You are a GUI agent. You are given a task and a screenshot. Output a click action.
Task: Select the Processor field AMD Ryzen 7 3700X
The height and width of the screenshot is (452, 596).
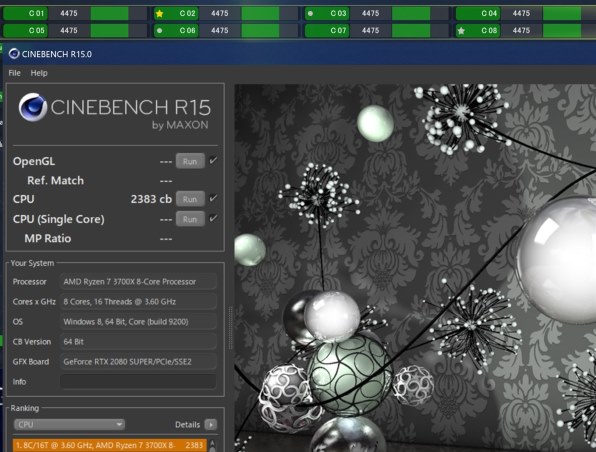pos(138,282)
